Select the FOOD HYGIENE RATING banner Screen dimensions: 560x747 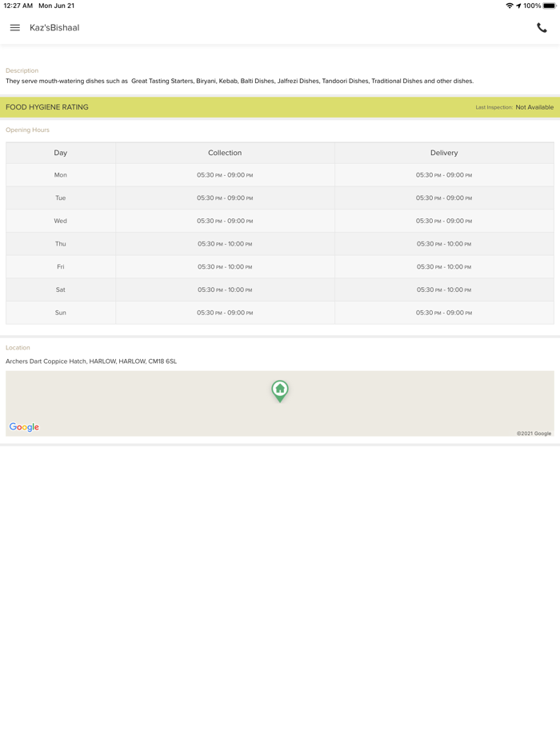280,107
